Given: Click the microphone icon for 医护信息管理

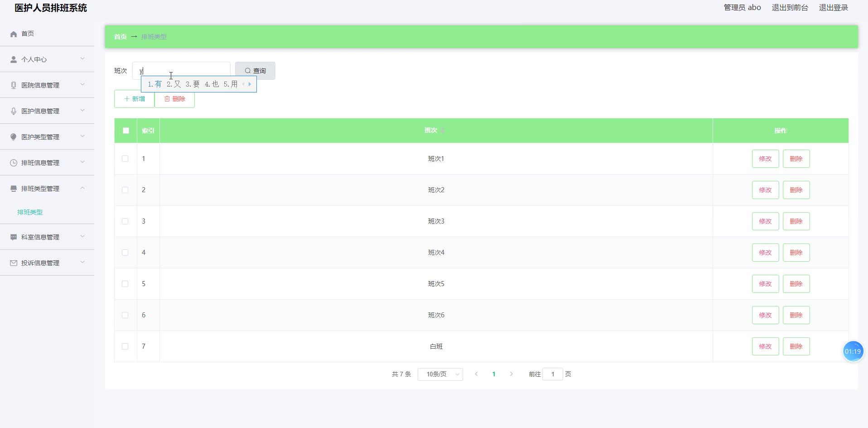Looking at the screenshot, I should click(14, 111).
